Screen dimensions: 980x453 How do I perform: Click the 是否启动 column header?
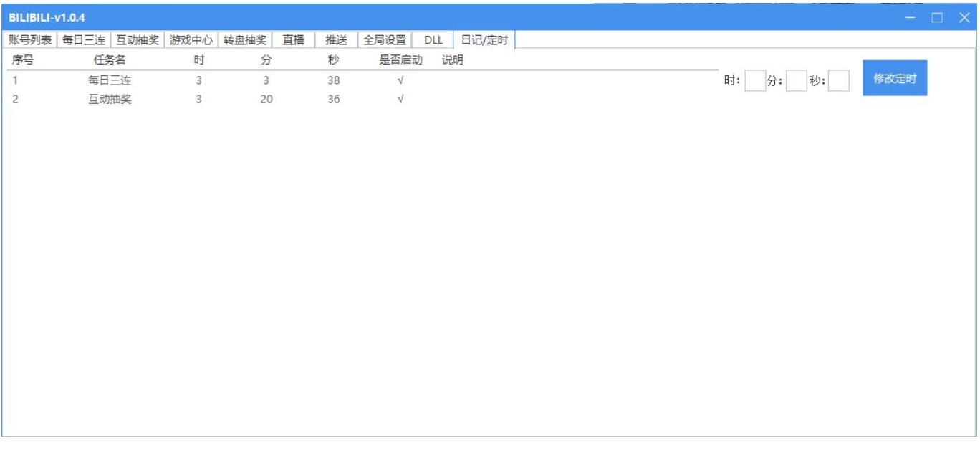point(400,60)
